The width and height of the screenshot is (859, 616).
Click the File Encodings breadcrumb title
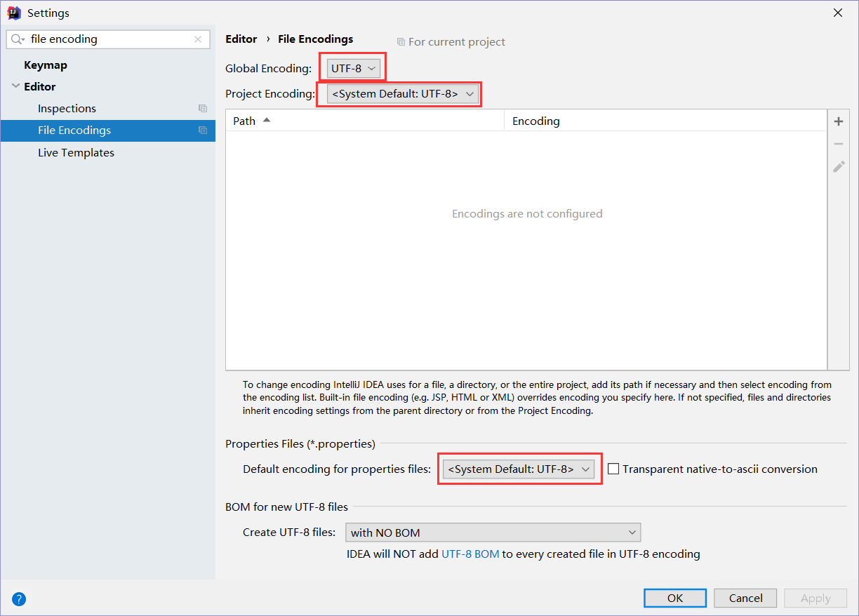316,39
